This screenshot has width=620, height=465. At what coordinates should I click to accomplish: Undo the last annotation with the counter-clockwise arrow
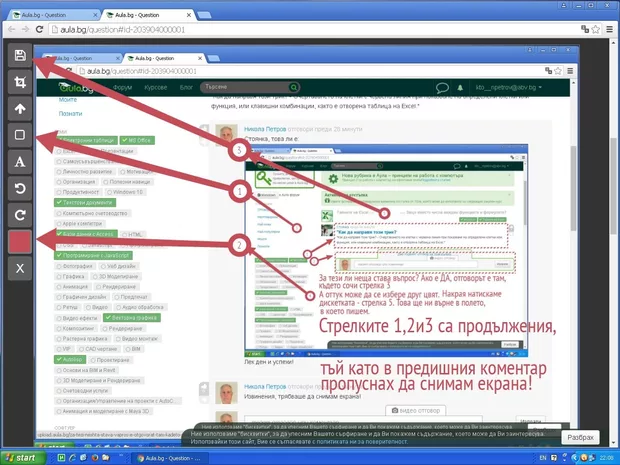pos(20,188)
